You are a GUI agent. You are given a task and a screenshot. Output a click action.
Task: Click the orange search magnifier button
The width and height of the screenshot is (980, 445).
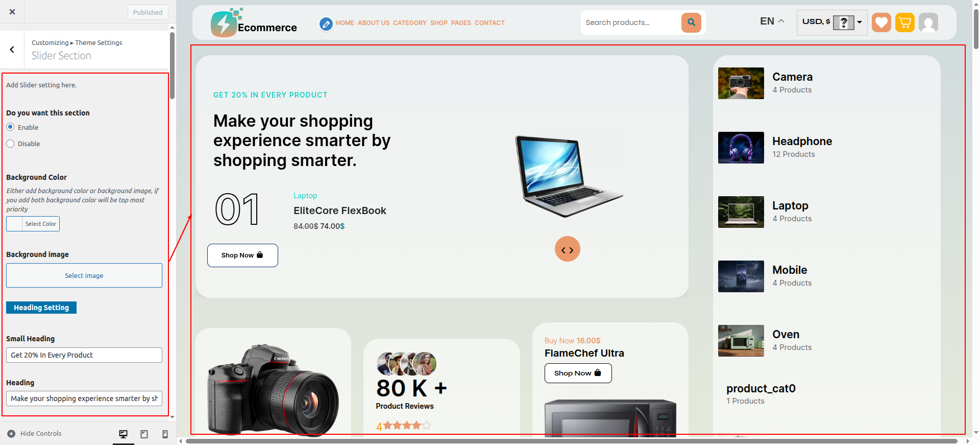(691, 22)
